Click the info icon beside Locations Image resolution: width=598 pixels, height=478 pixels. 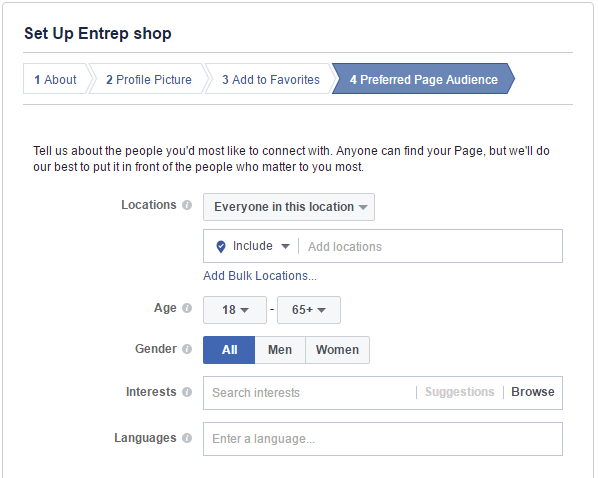(x=187, y=205)
